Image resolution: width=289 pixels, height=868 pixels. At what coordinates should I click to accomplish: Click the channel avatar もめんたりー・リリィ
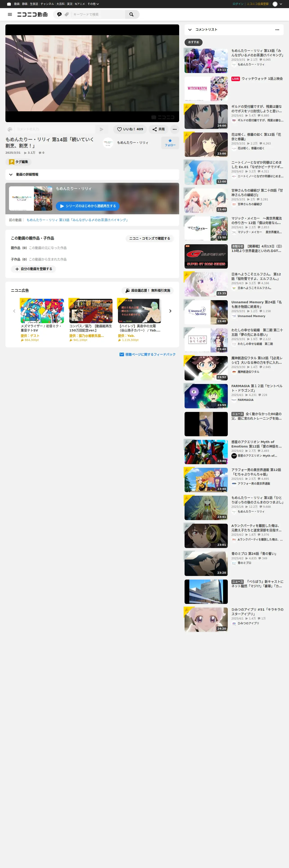click(x=108, y=143)
